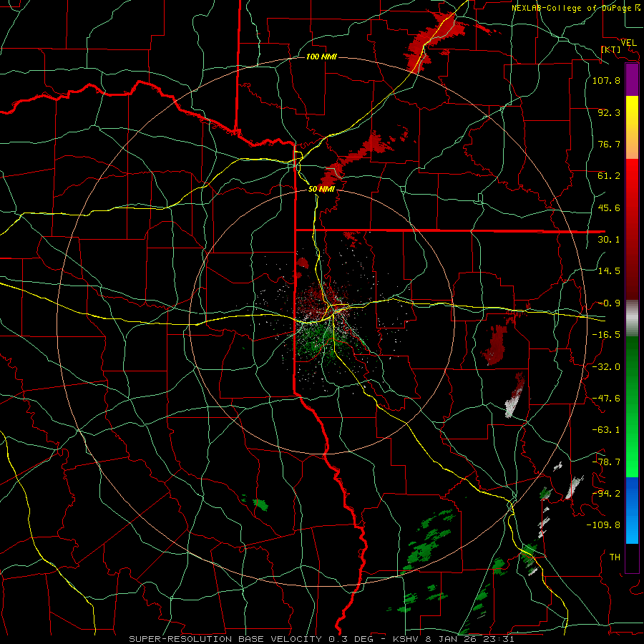The image size is (644, 644).
Task: Pick the yellow-orange band of velocity scale
Action: click(632, 127)
